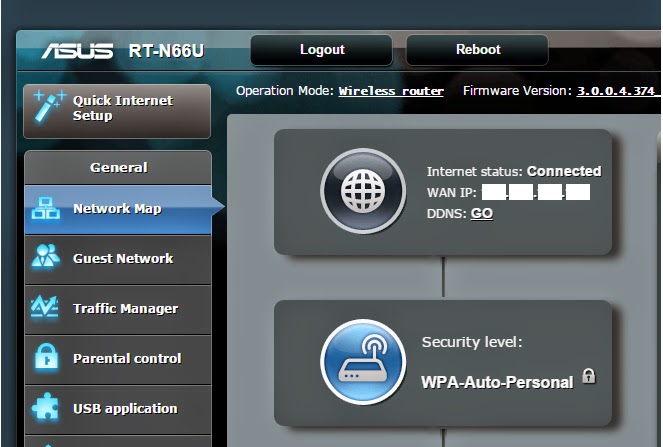Click the Reboot button
663x447 pixels.
478,50
